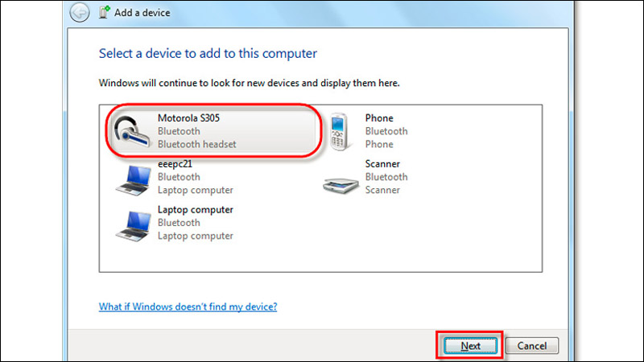This screenshot has height=362, width=644.
Task: Click the back arrow button
Action: tap(79, 12)
